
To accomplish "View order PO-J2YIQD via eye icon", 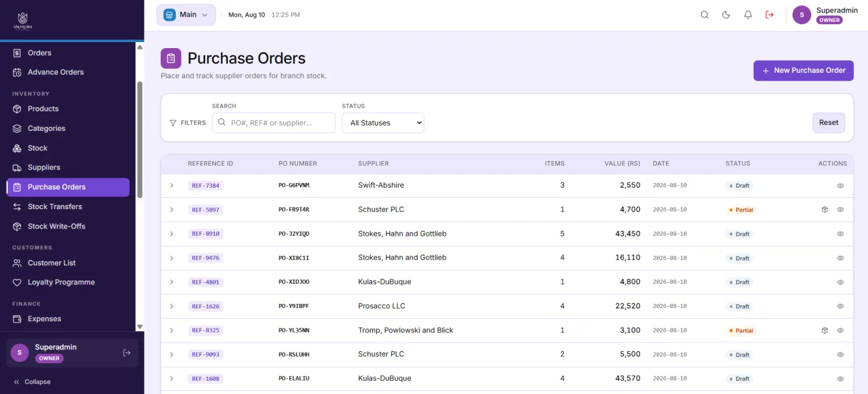I will click(841, 234).
